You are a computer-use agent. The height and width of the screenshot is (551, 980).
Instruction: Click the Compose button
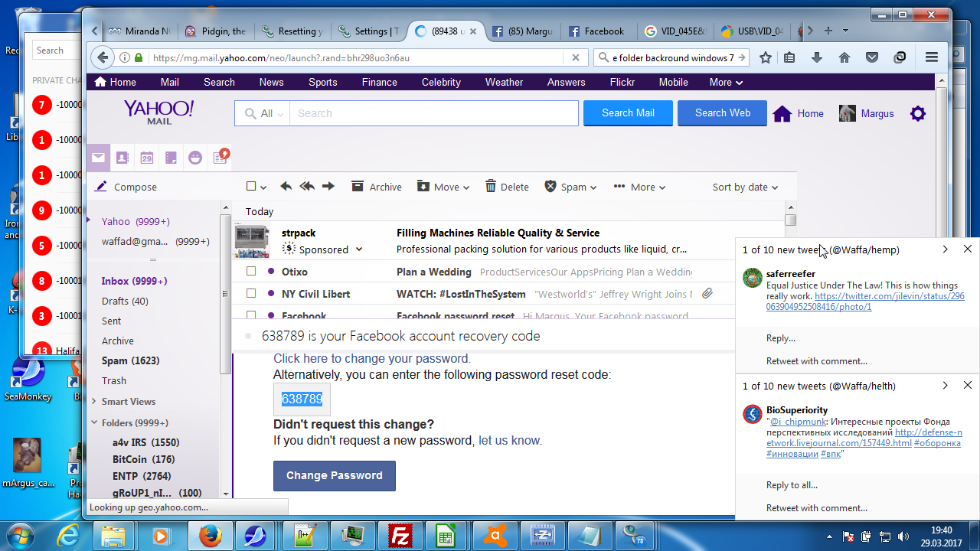click(126, 187)
